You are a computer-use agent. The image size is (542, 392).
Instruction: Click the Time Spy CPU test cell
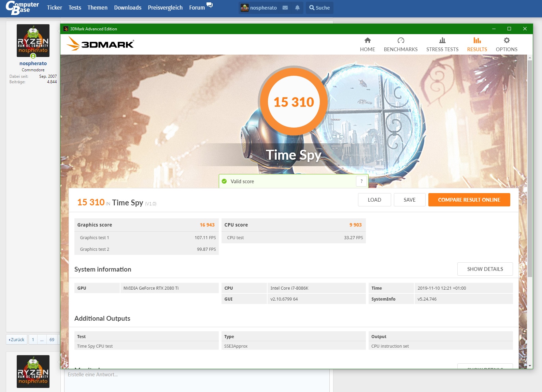click(146, 346)
